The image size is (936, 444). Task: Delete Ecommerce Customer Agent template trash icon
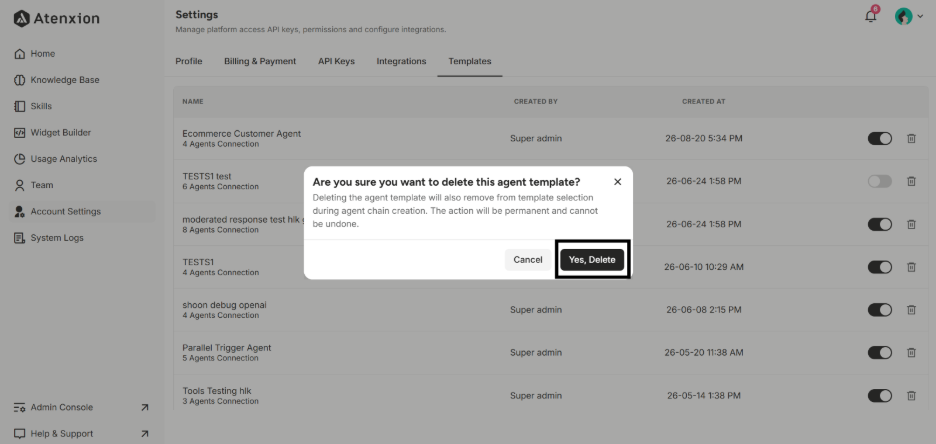coord(912,138)
